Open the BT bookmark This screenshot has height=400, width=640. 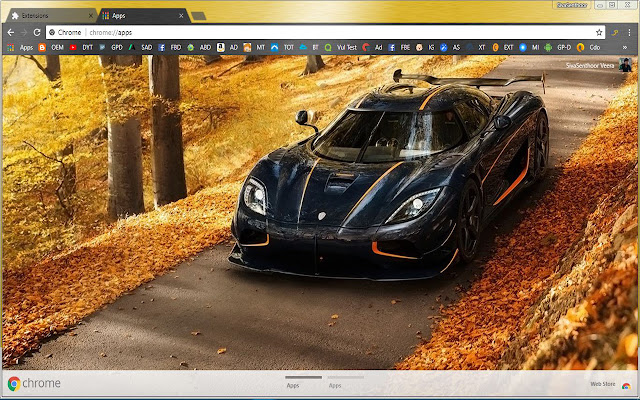point(309,47)
